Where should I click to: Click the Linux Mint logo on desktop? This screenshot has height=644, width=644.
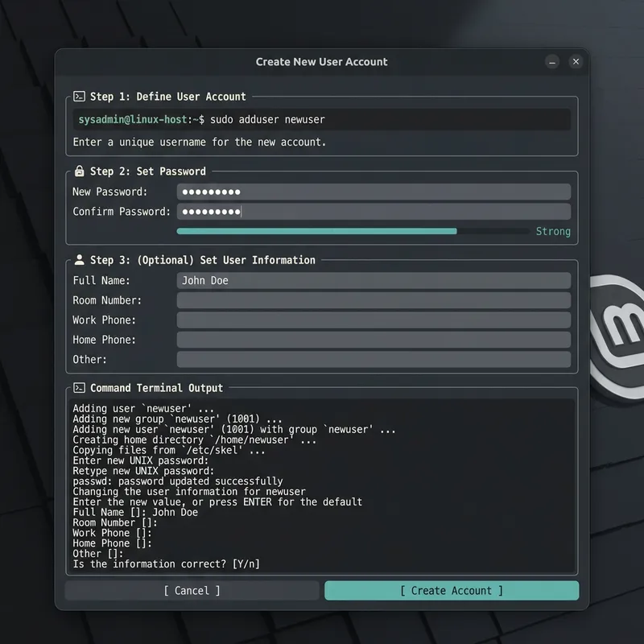[x=617, y=337]
